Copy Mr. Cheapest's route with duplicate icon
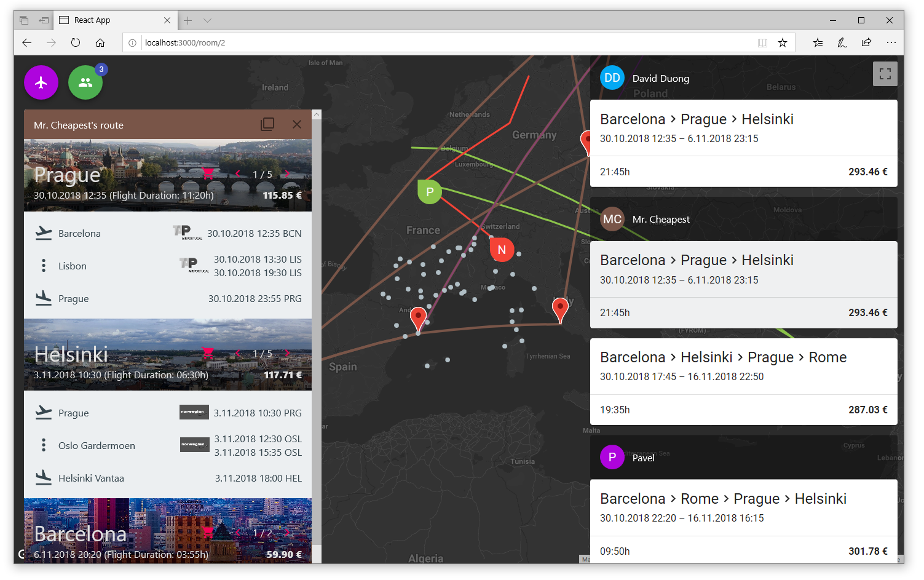 coord(267,124)
